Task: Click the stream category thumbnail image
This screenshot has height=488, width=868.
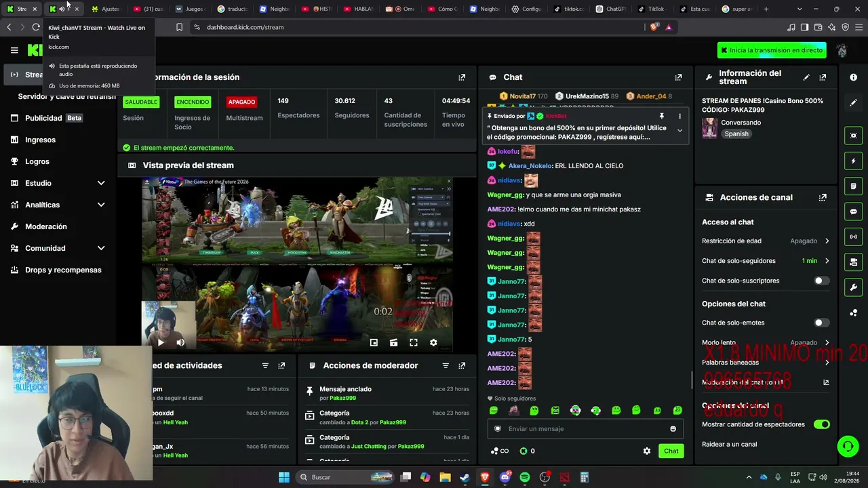Action: [x=709, y=128]
